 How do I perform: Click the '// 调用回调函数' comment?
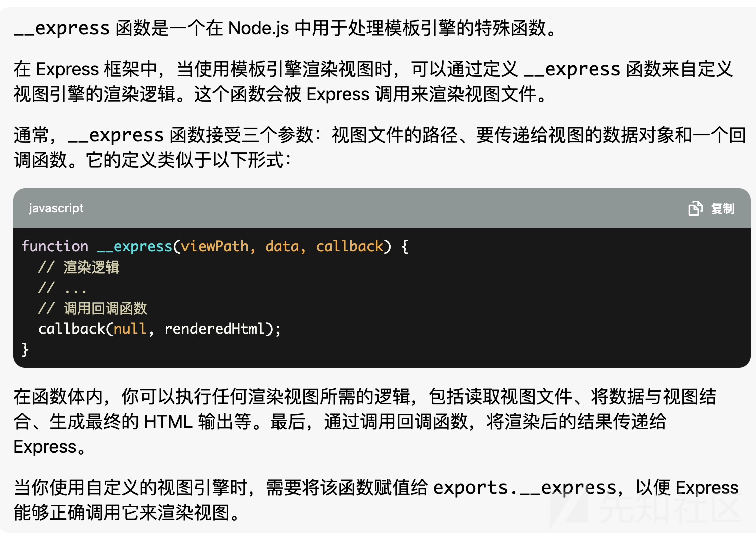(93, 308)
